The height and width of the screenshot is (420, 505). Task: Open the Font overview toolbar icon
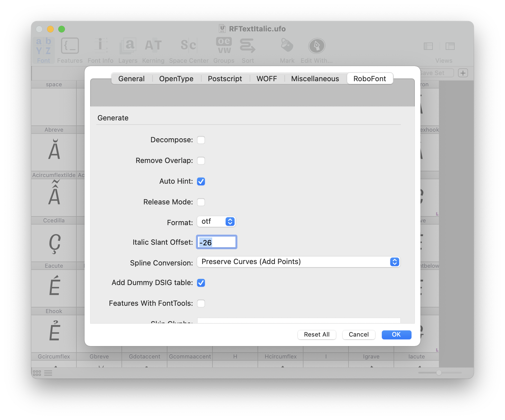pyautogui.click(x=43, y=50)
